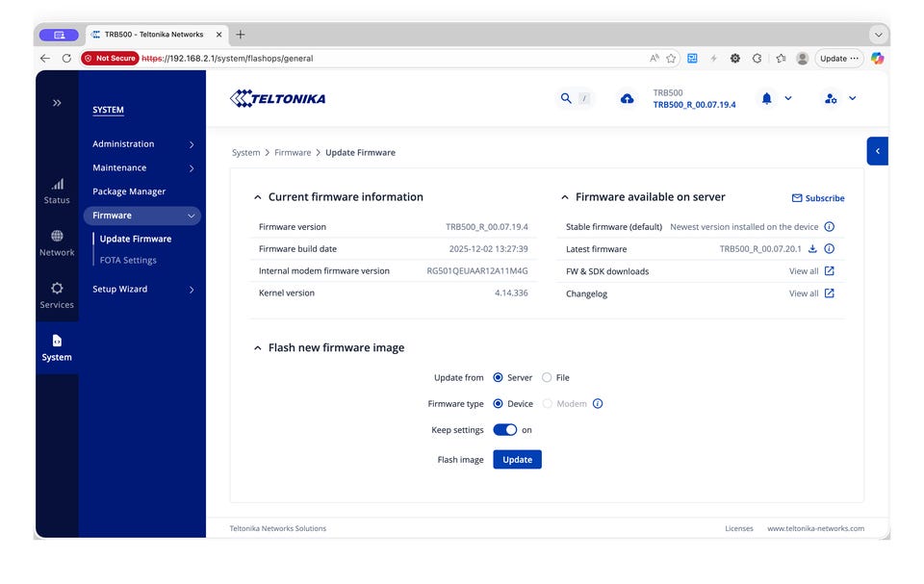Viewport: 924px width, 584px height.
Task: Open the Services gear icon
Action: tap(57, 289)
